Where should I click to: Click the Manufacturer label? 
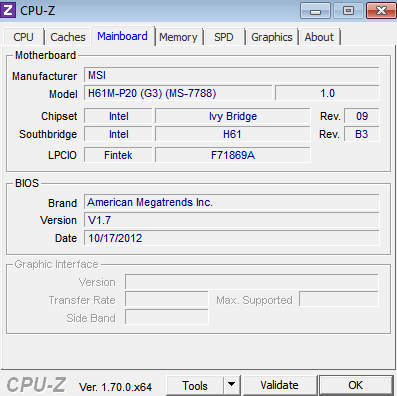point(44,76)
